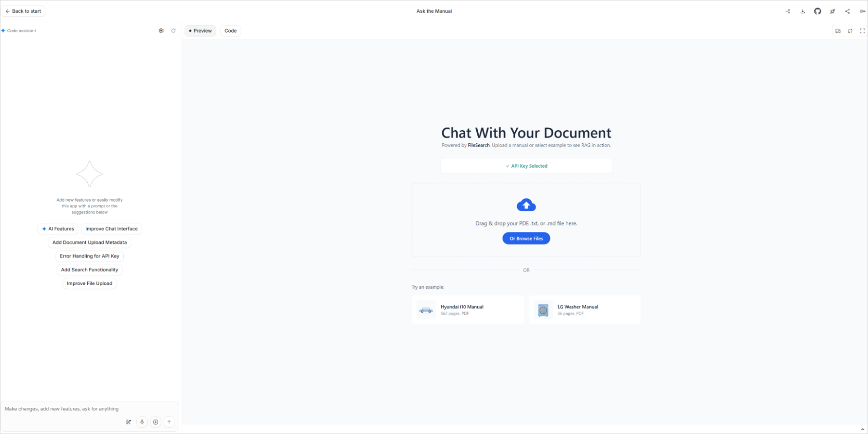This screenshot has width=868, height=434.
Task: Open the share icon in the top bar
Action: pyautogui.click(x=848, y=11)
